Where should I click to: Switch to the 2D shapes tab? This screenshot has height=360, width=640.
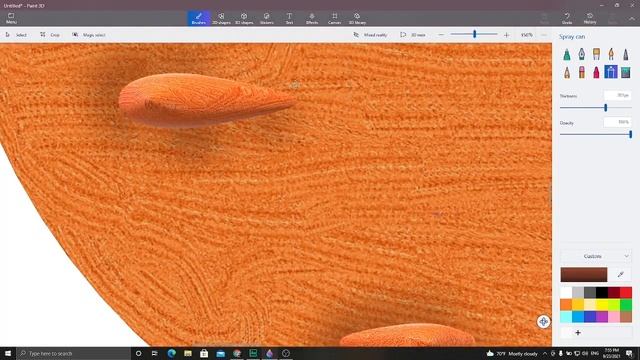click(x=221, y=18)
